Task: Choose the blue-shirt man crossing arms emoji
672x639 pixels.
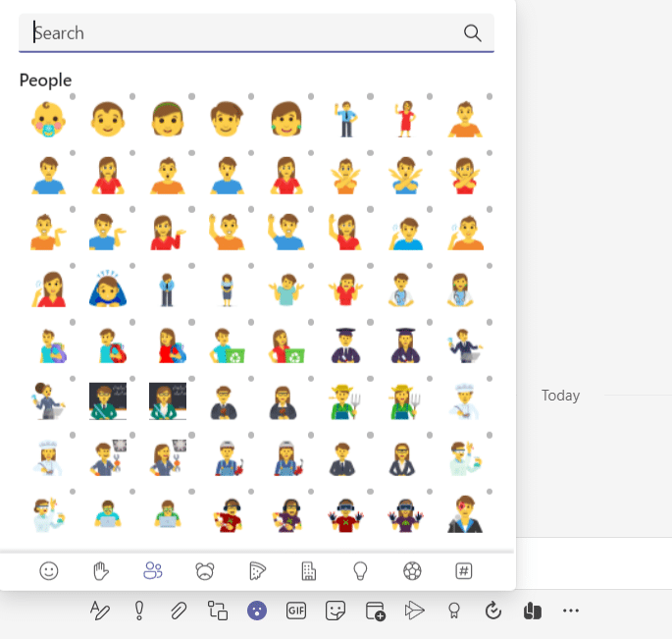Action: coord(406,176)
